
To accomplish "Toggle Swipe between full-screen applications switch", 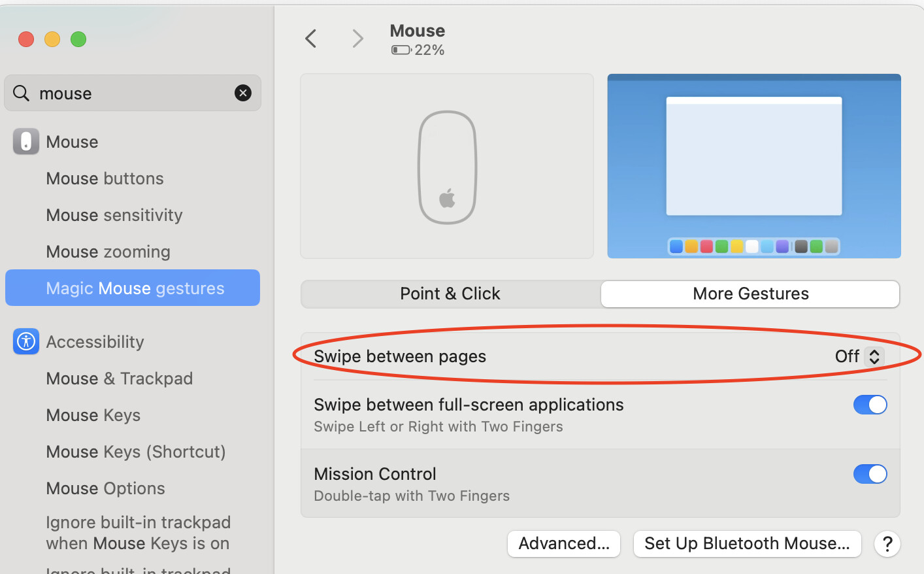I will (x=870, y=405).
